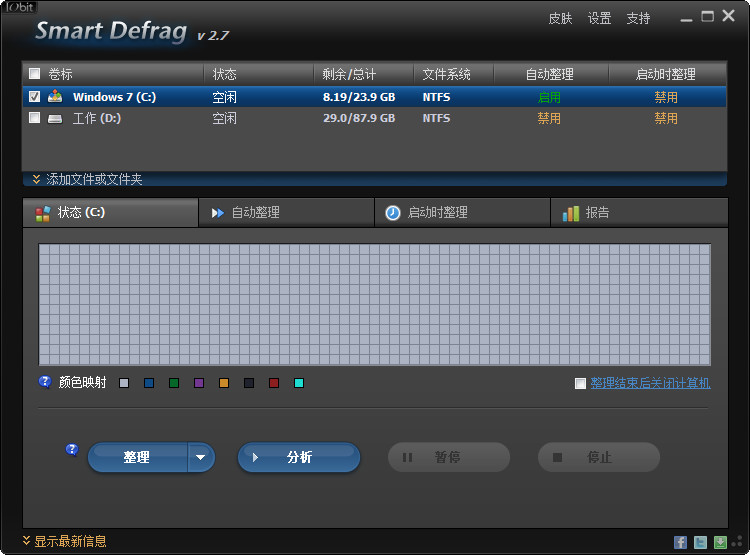Toggle the select-all checkbox in 卷标 header
Viewport: 750px width, 555px height.
(x=34, y=74)
